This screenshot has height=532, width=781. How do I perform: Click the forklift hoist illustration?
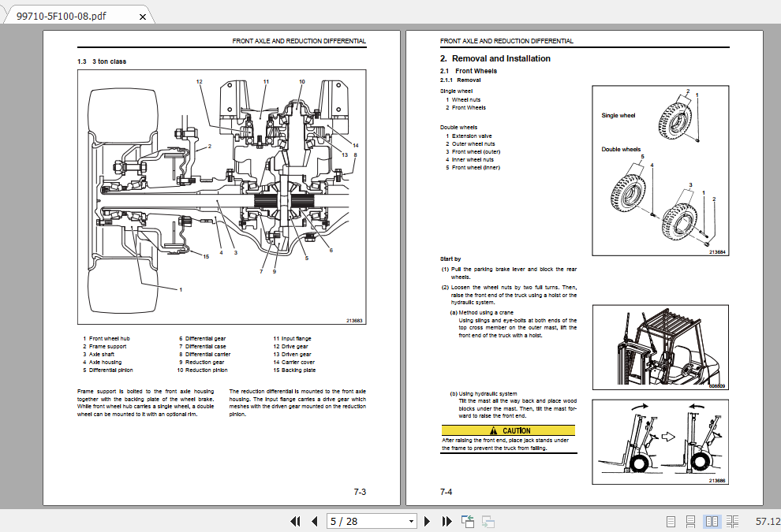(660, 345)
